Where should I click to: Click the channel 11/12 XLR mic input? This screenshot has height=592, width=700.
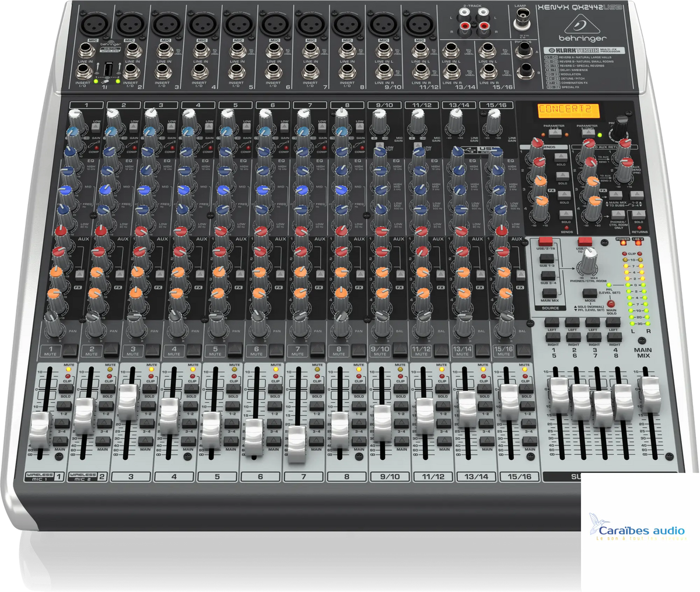[x=419, y=25]
